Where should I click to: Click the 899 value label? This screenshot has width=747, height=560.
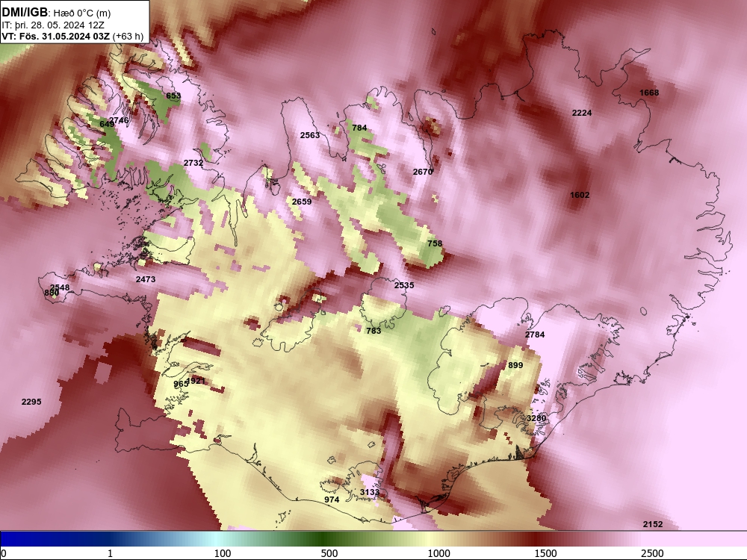[x=515, y=365]
